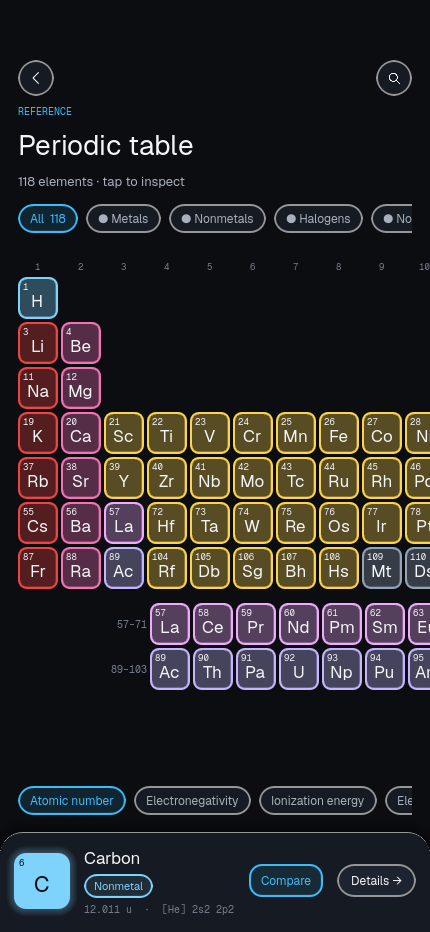The width and height of the screenshot is (430, 932).
Task: Inspect Seaborgium (Sg) tile
Action: click(253, 568)
